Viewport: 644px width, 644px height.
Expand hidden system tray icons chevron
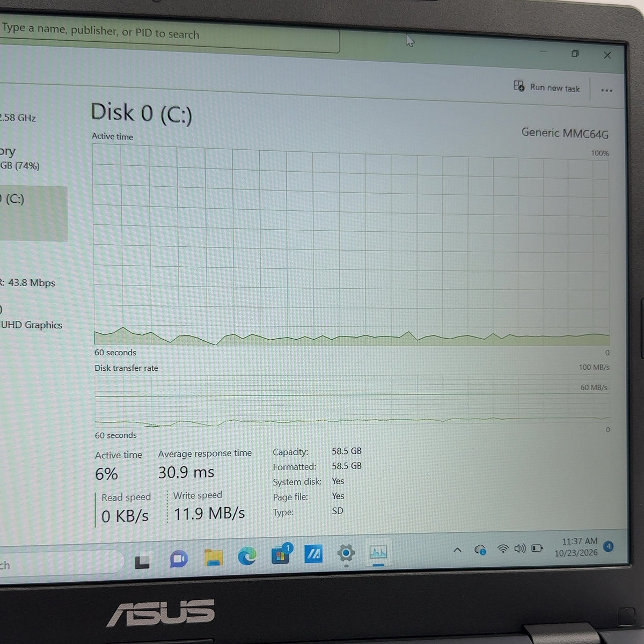[x=457, y=550]
